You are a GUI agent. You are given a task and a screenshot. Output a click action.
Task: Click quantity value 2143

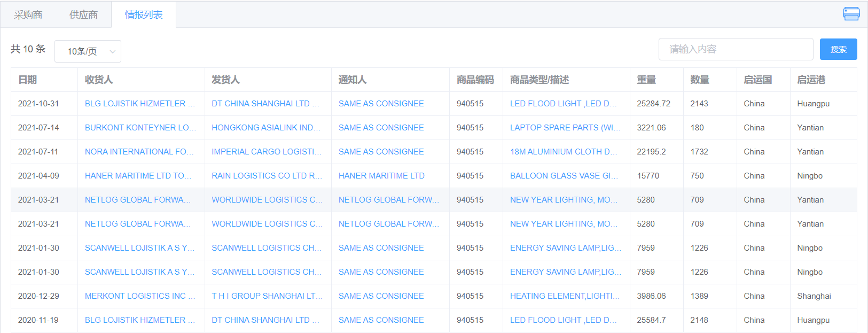699,104
